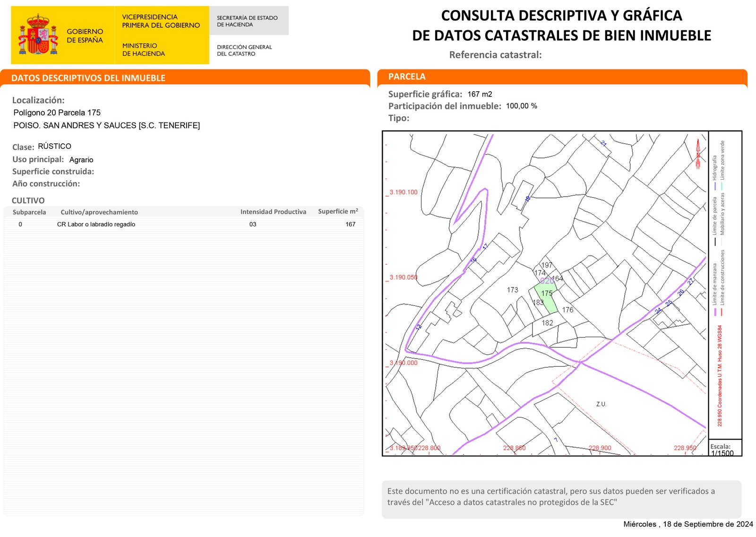Screen dimensions: 756x537
Task: Click the 'Localización:' label
Action: (x=38, y=100)
